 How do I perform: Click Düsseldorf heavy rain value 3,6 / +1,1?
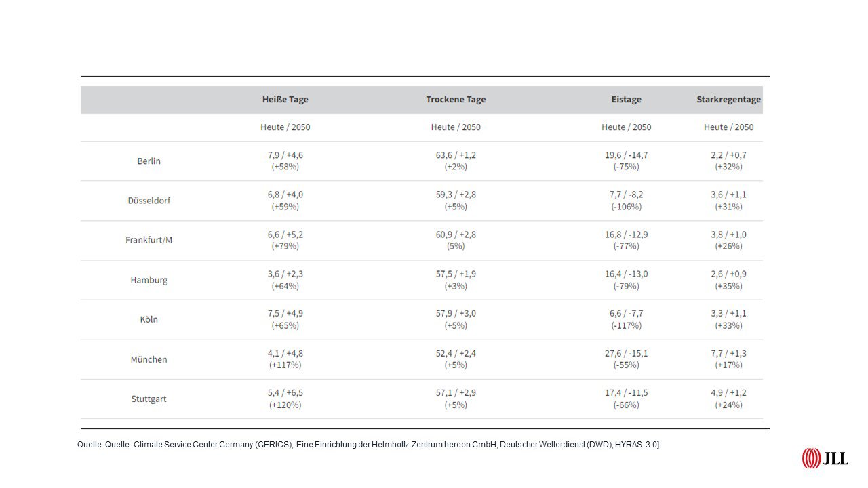[729, 195]
